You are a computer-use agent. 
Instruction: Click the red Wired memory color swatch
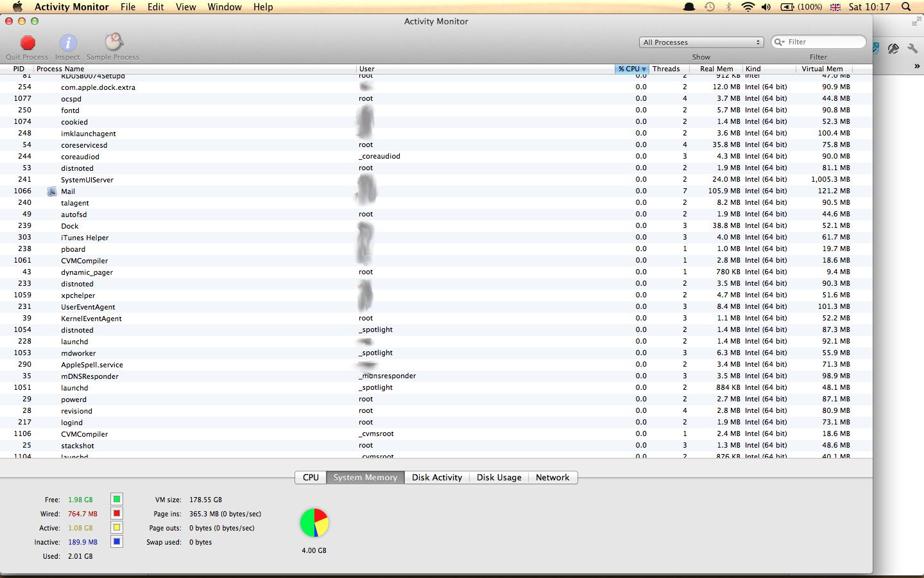pyautogui.click(x=117, y=513)
